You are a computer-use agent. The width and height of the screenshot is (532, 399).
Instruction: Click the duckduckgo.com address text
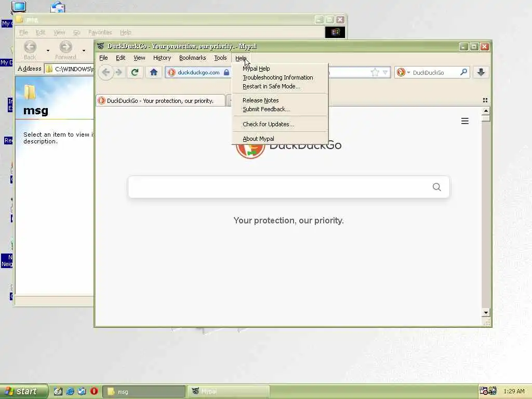coord(198,72)
